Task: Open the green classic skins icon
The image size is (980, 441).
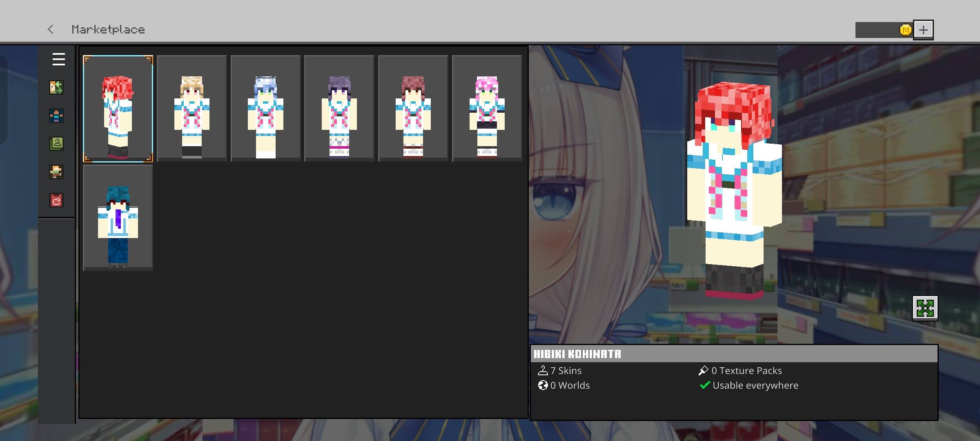Action: [x=56, y=144]
